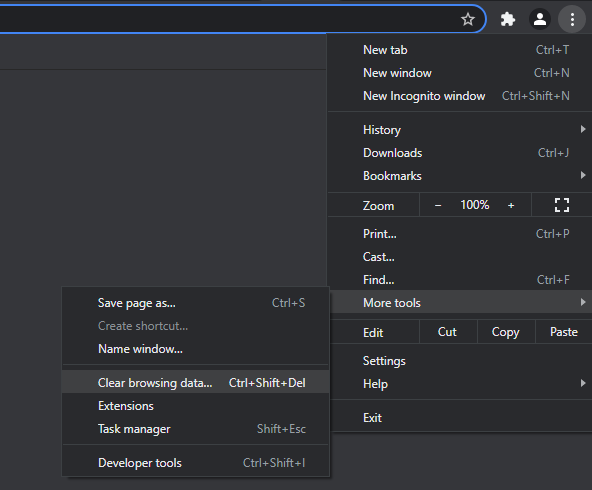Expand the Bookmarks submenu

pos(459,176)
